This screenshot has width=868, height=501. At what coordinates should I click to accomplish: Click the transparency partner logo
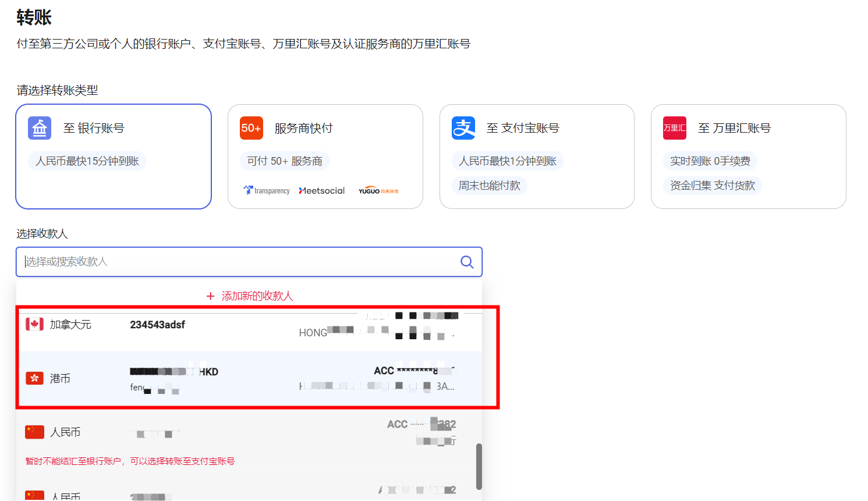(267, 190)
